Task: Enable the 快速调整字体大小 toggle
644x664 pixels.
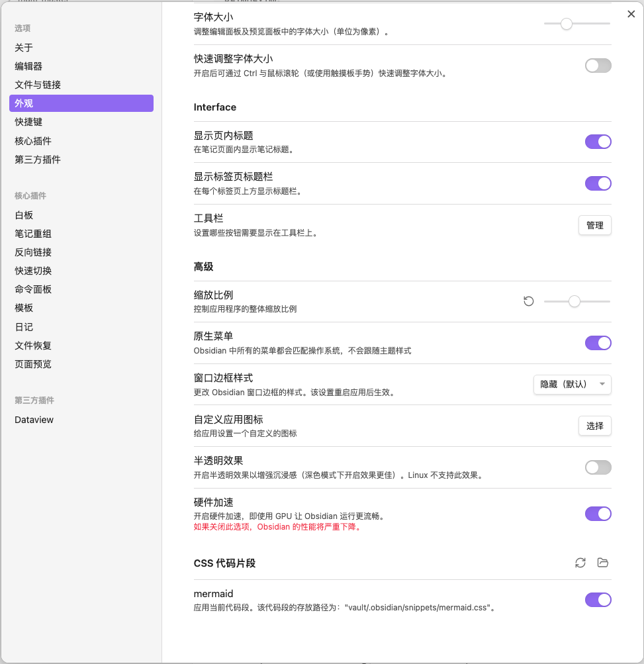Action: (598, 66)
